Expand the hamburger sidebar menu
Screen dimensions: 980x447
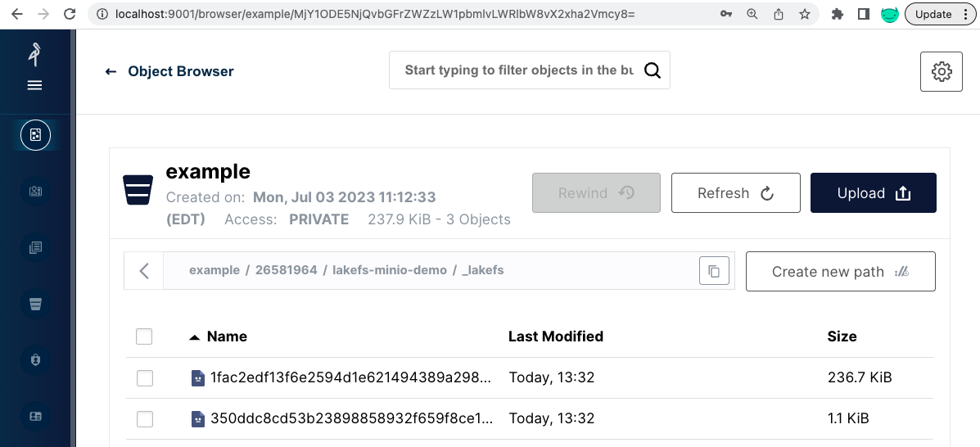[35, 85]
